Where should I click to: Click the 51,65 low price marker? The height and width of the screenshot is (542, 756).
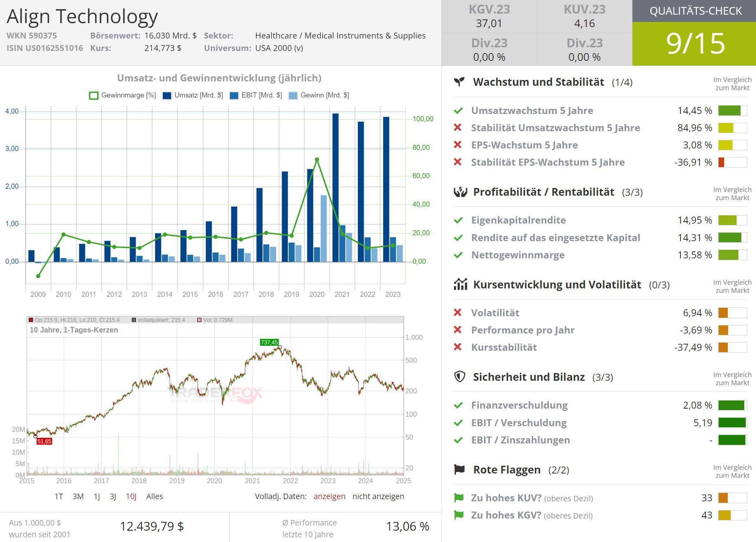click(x=44, y=441)
